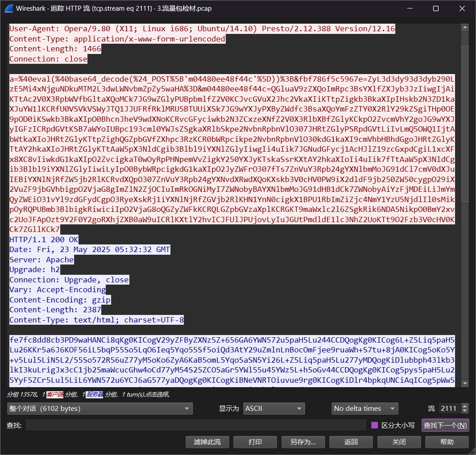This screenshot has width=476, height=455.
Task: Click the stream number field showing 2111
Action: (449, 409)
